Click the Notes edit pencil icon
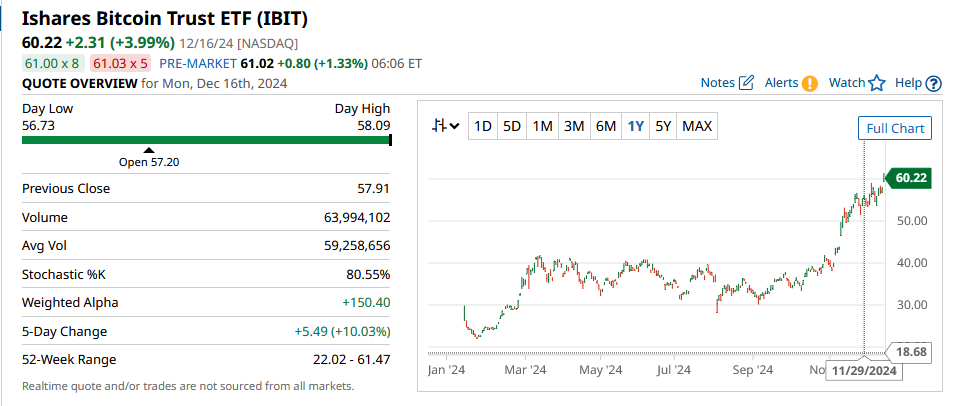Viewport: 962px width, 406px height. pyautogui.click(x=746, y=83)
